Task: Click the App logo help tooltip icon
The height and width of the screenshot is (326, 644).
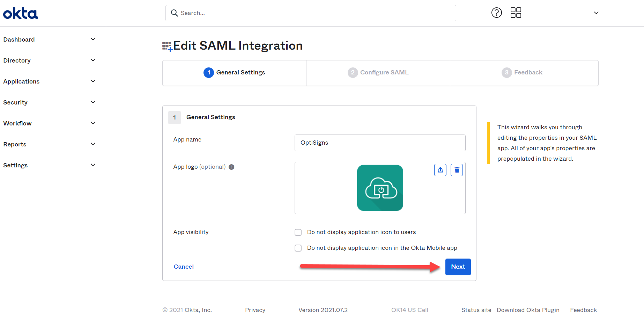Action: coord(231,167)
